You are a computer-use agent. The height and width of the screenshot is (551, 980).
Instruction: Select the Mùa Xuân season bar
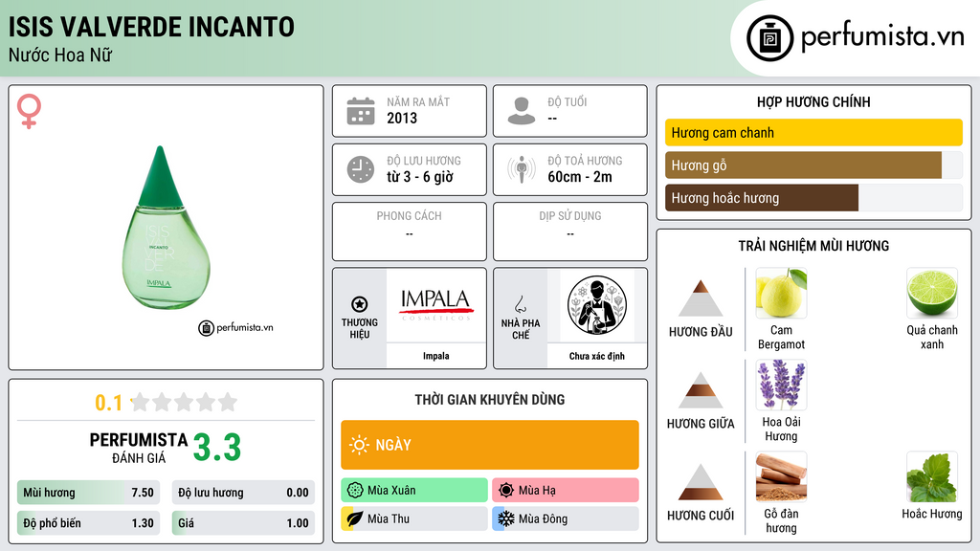(414, 491)
